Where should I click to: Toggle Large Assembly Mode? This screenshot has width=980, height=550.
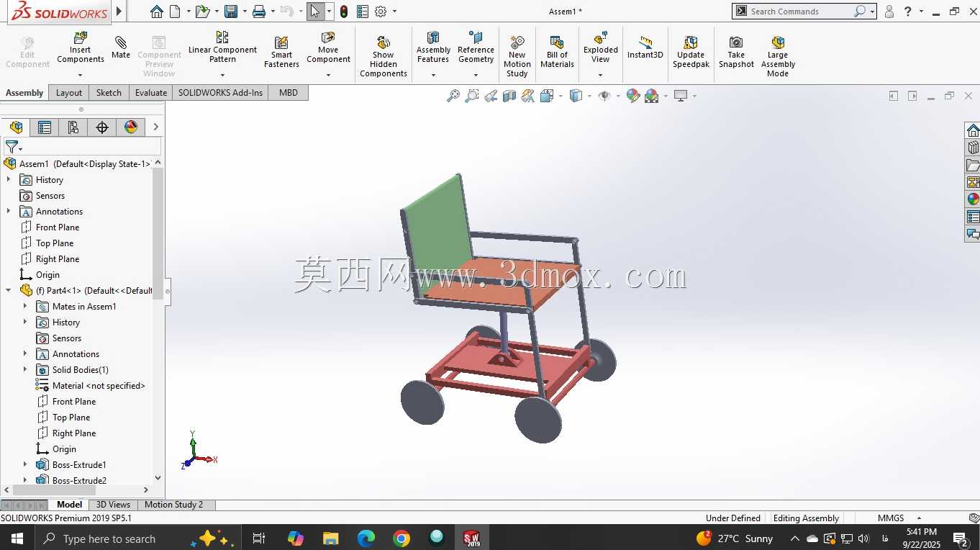(778, 56)
